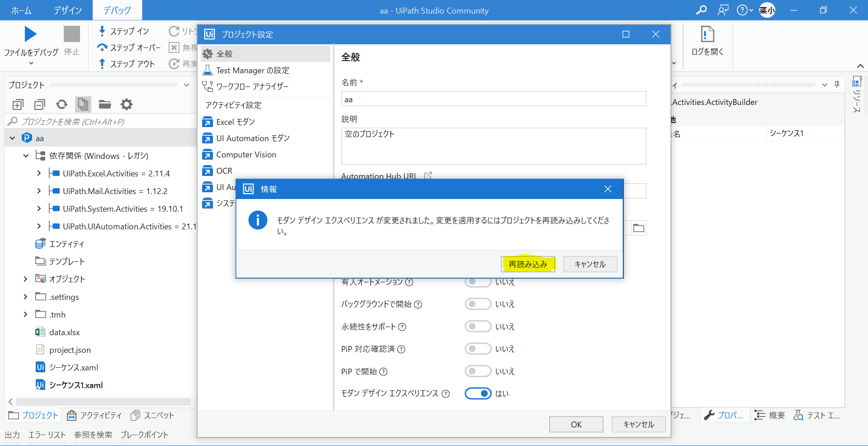Toggle 有人オートメーション switch
This screenshot has height=446, width=868.
(x=478, y=282)
